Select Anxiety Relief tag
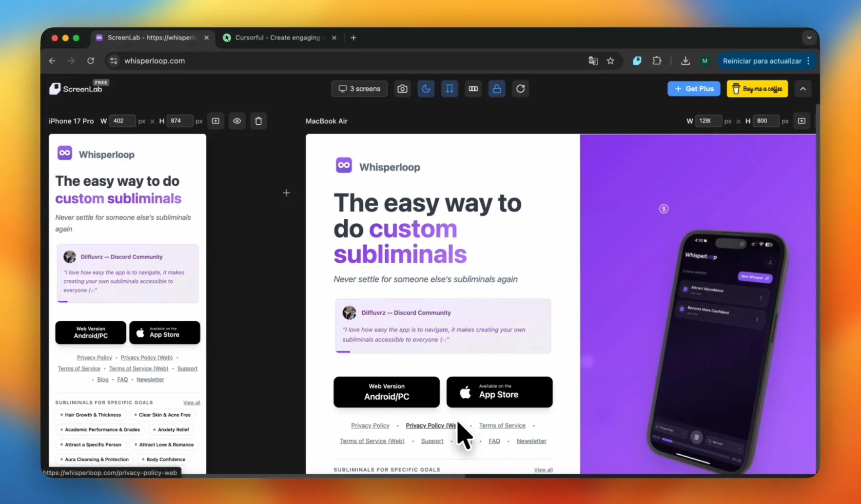The height and width of the screenshot is (504, 861). [x=171, y=429]
